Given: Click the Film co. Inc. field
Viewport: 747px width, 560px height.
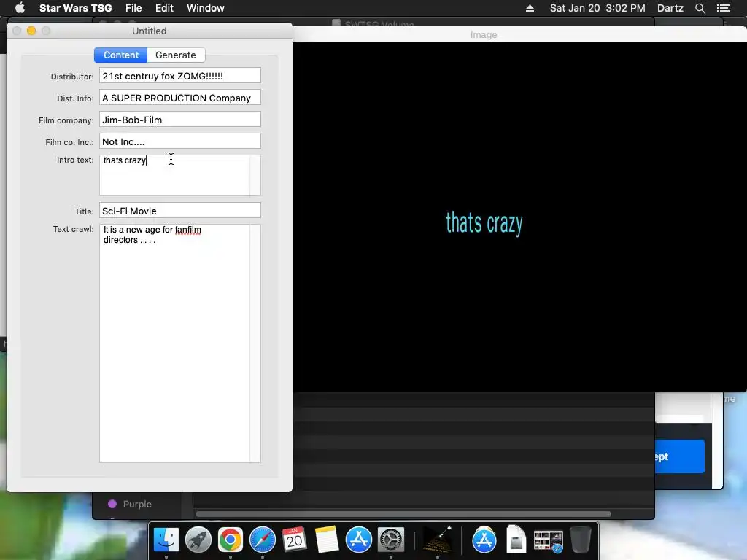Looking at the screenshot, I should click(180, 141).
